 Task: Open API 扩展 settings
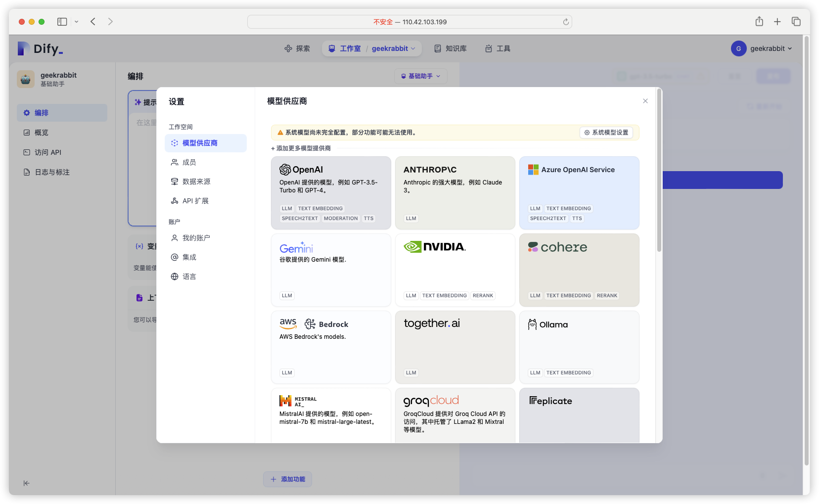(x=206, y=201)
